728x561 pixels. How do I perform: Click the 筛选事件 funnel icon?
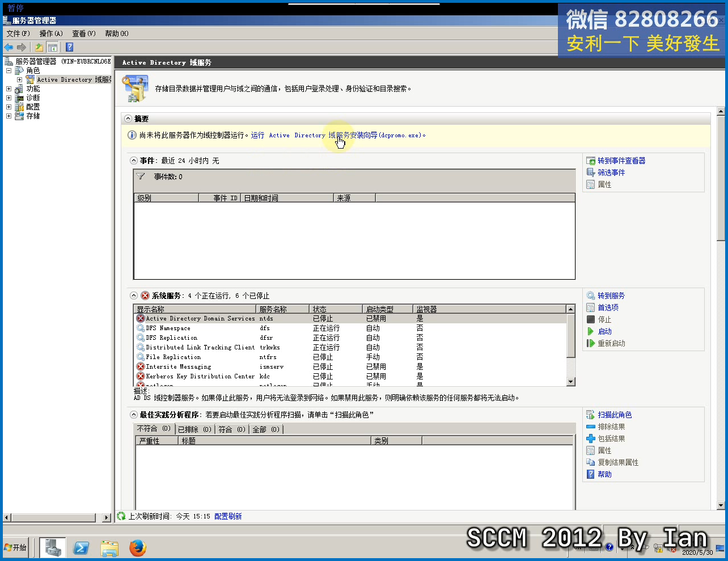[x=590, y=172]
